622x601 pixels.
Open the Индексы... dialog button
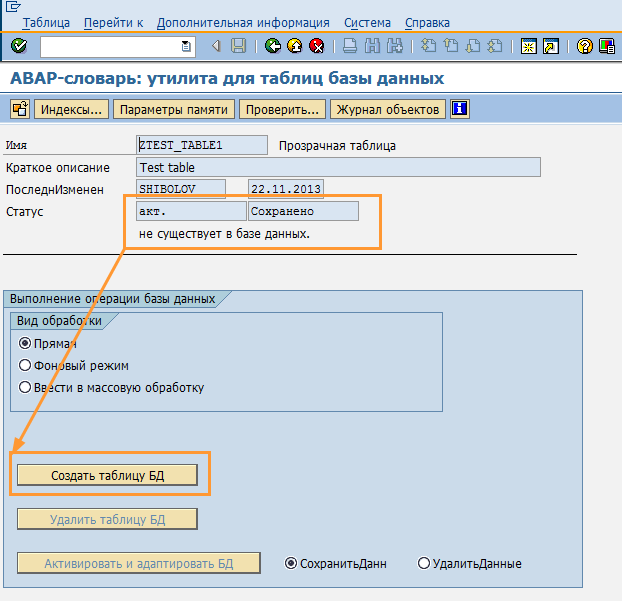(71, 109)
